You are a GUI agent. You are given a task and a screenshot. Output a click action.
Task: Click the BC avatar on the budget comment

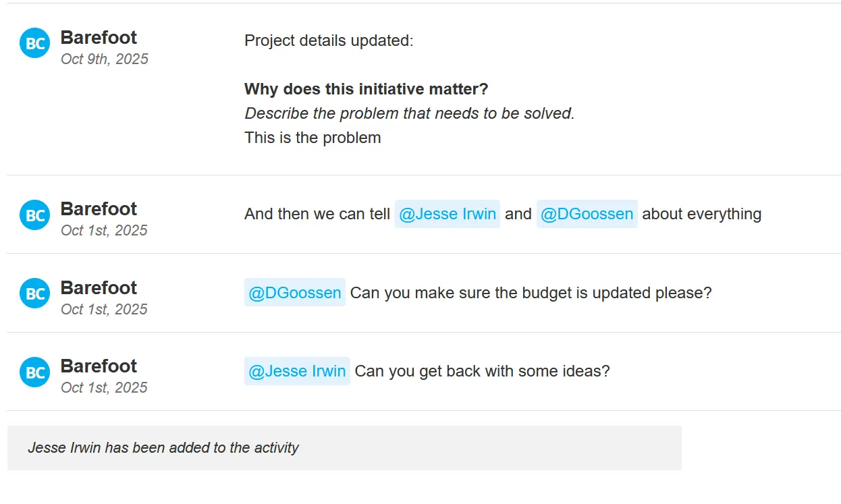click(34, 293)
